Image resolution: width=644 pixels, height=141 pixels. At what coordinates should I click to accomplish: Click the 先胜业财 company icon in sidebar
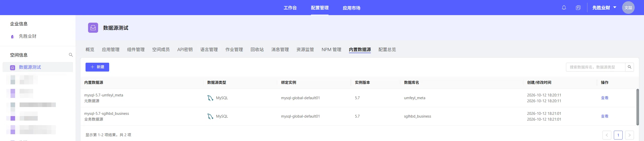coord(12,37)
